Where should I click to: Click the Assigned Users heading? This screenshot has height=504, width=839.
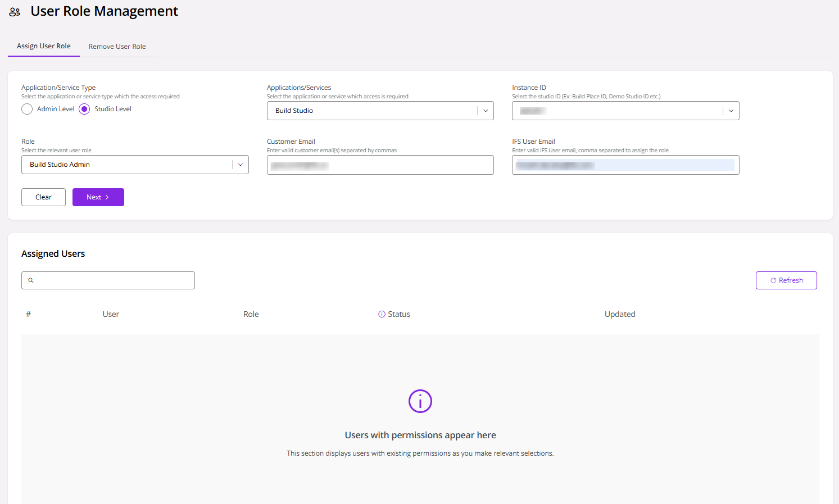53,254
